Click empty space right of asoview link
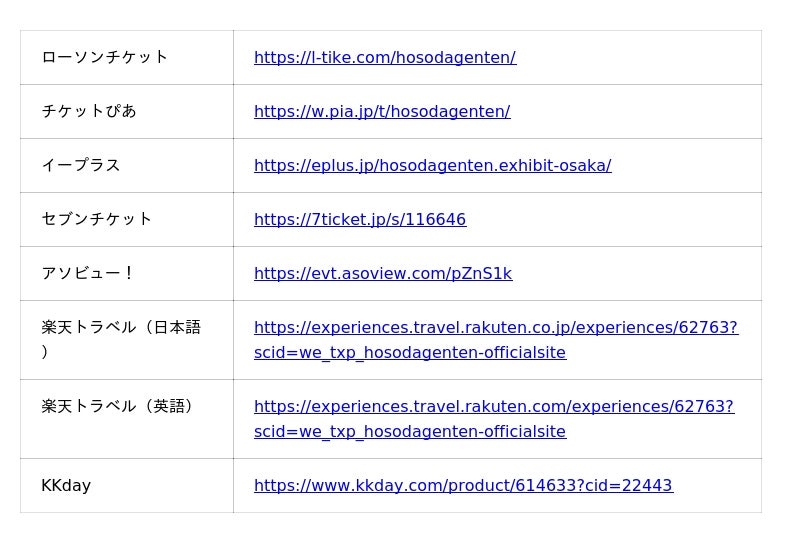800x543 pixels. tap(637, 274)
